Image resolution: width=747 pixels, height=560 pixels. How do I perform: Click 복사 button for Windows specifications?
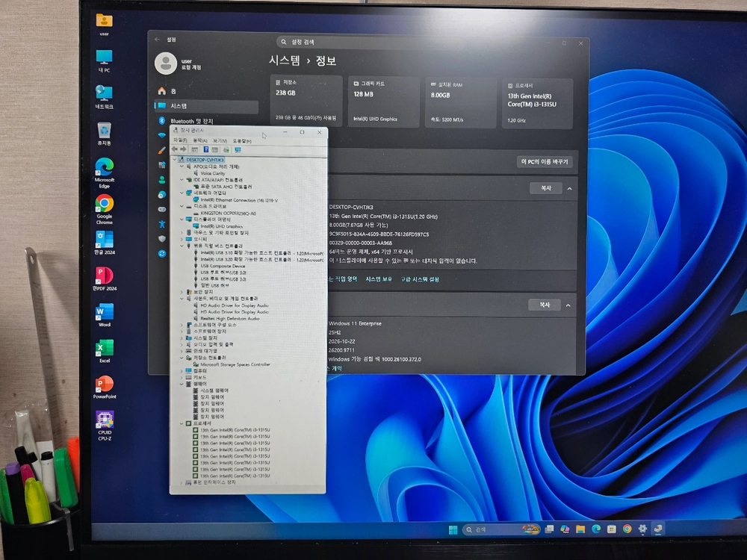545,305
